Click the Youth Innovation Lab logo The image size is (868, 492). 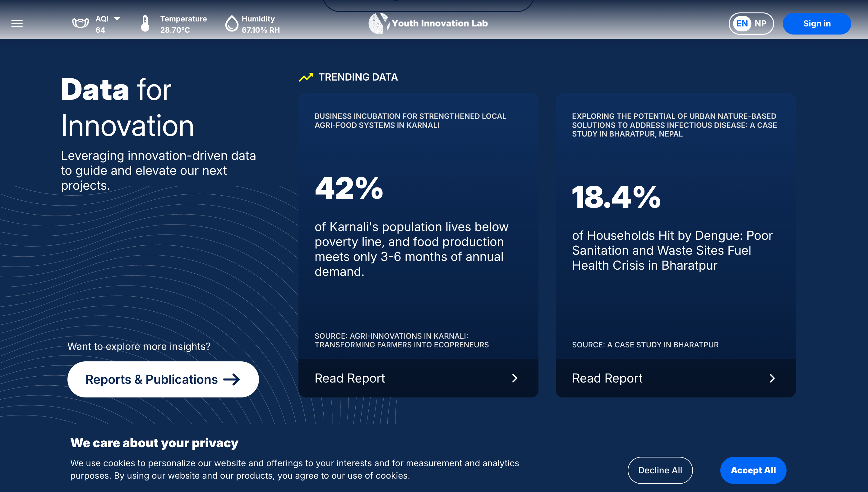tap(428, 23)
